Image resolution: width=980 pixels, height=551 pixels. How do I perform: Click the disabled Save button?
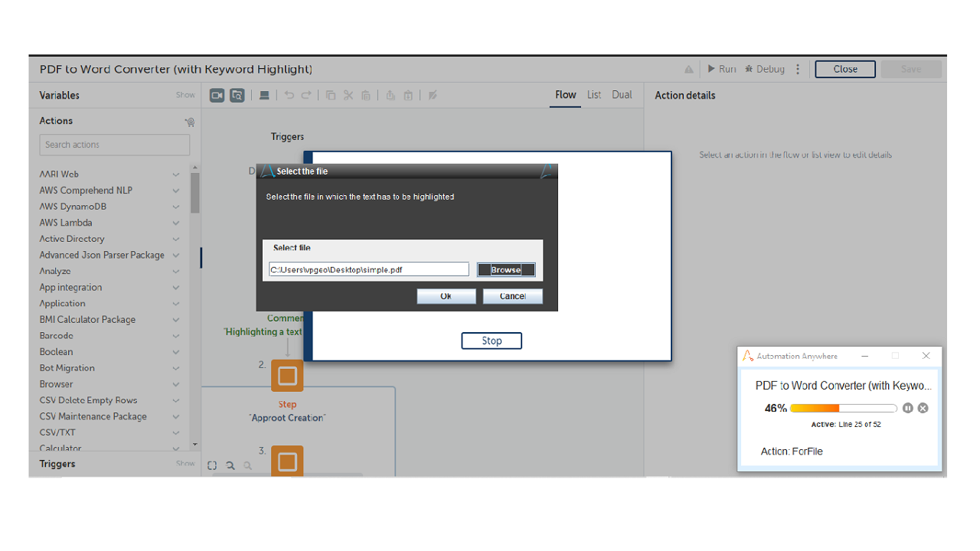coord(911,69)
